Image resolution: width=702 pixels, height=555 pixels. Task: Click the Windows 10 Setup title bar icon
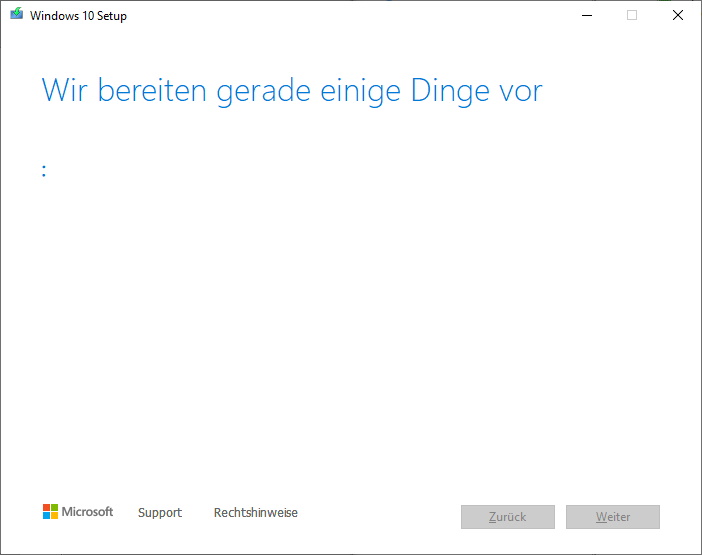(17, 14)
